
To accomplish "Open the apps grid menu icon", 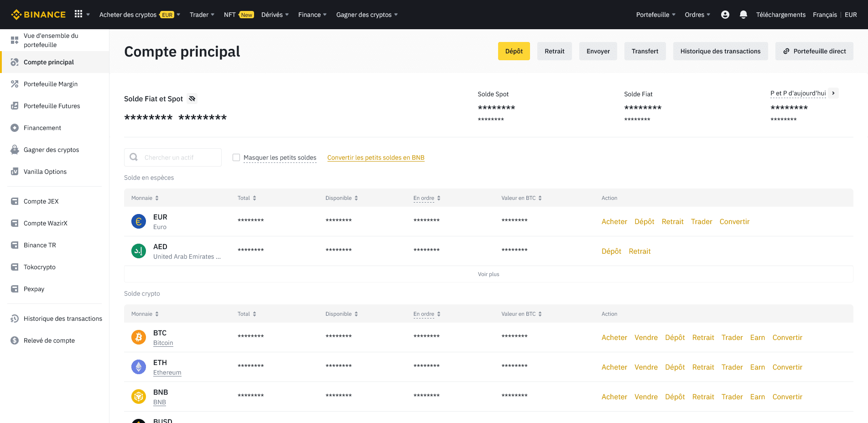I will tap(78, 14).
